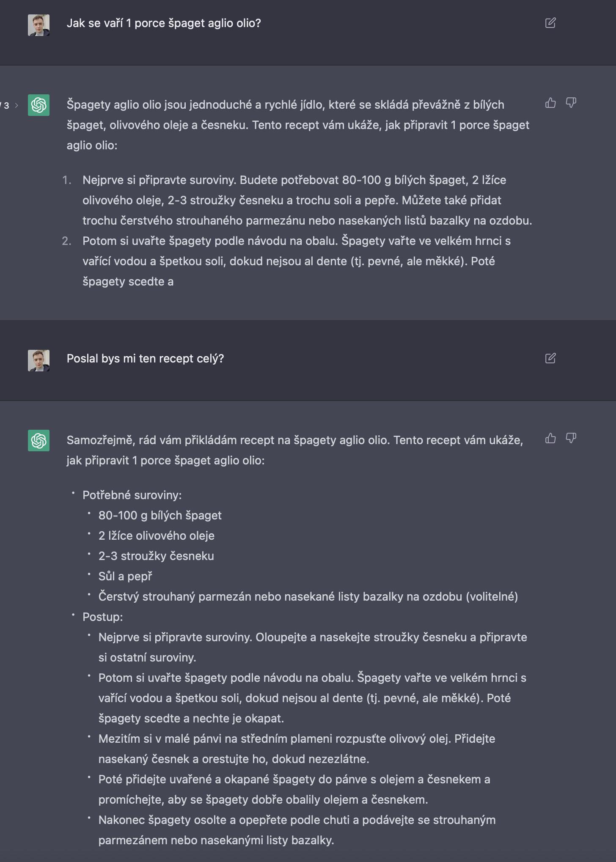Click the '80-100 g bílých špaget' ingredient
This screenshot has height=862, width=616.
click(160, 516)
